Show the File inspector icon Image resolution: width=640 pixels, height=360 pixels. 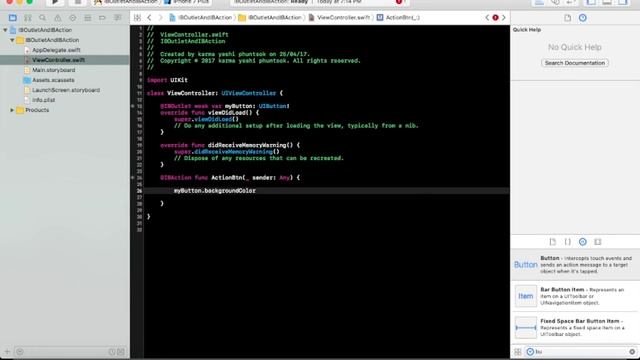(567, 18)
